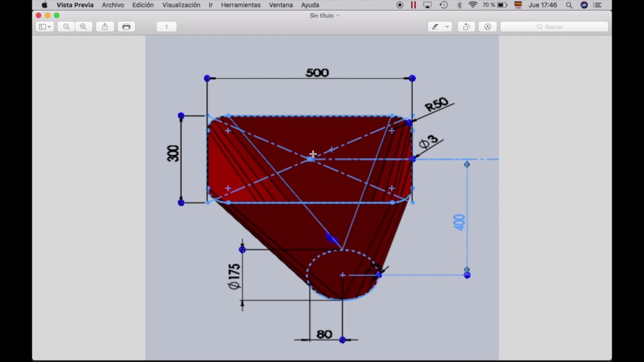Click the 80 dimension label

tap(325, 334)
